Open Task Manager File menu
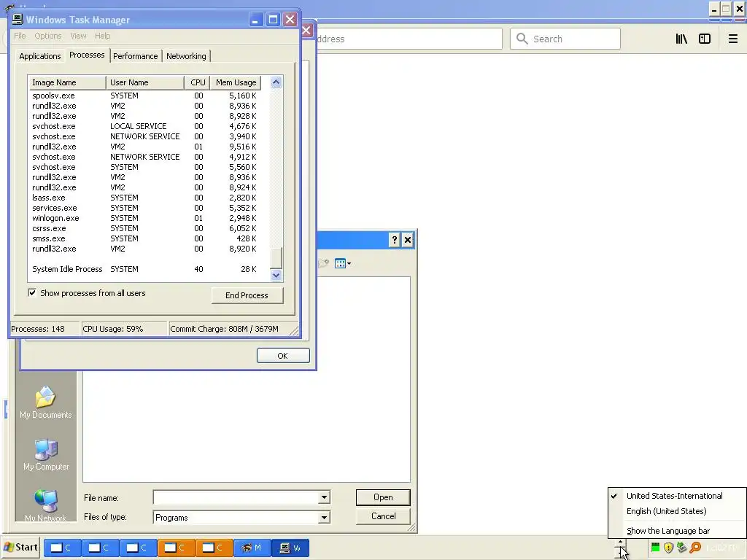The width and height of the screenshot is (747, 560). pos(20,36)
